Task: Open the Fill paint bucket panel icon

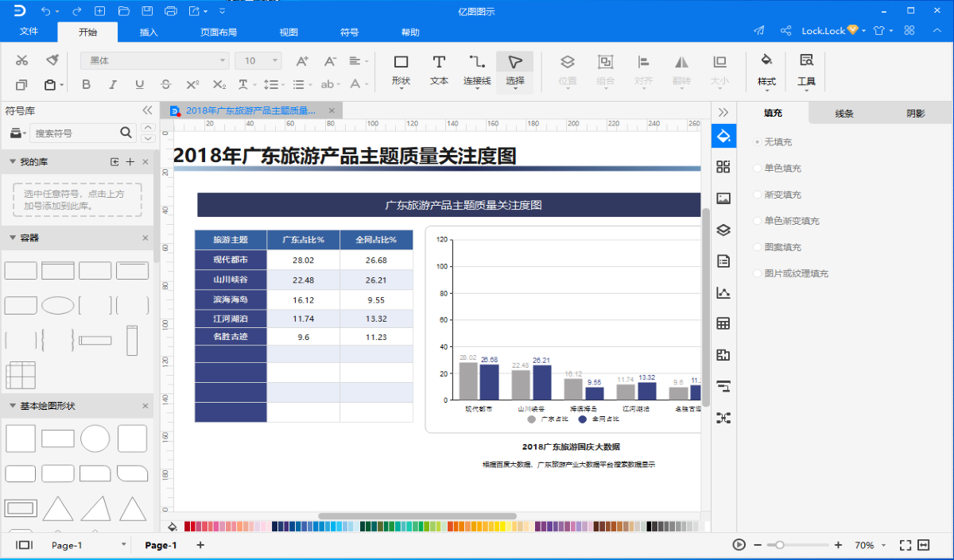Action: click(x=723, y=136)
